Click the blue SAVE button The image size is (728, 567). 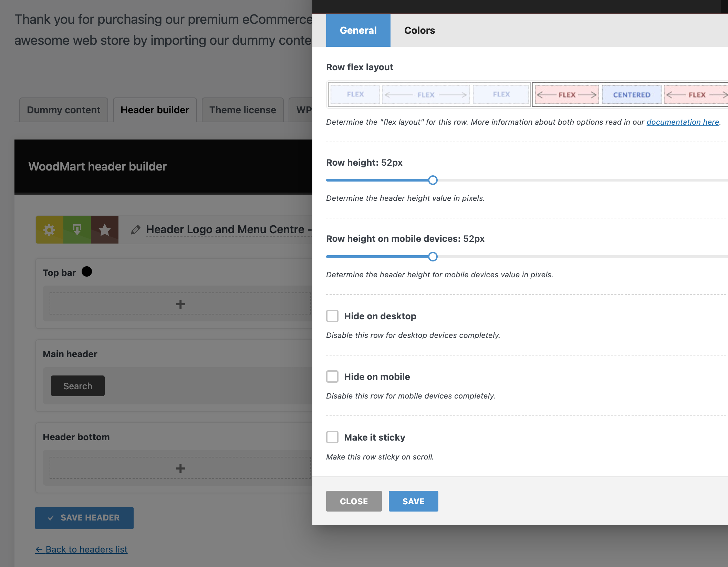pos(413,501)
